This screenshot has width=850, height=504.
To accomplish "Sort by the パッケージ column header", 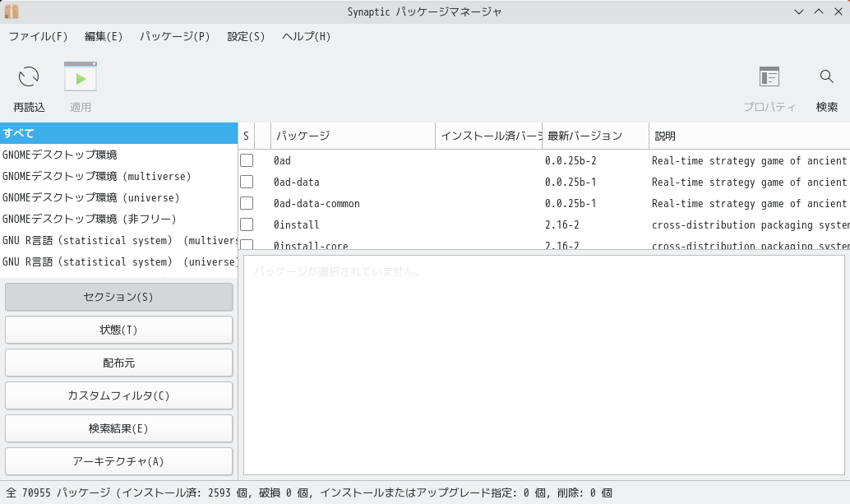I will coord(353,136).
